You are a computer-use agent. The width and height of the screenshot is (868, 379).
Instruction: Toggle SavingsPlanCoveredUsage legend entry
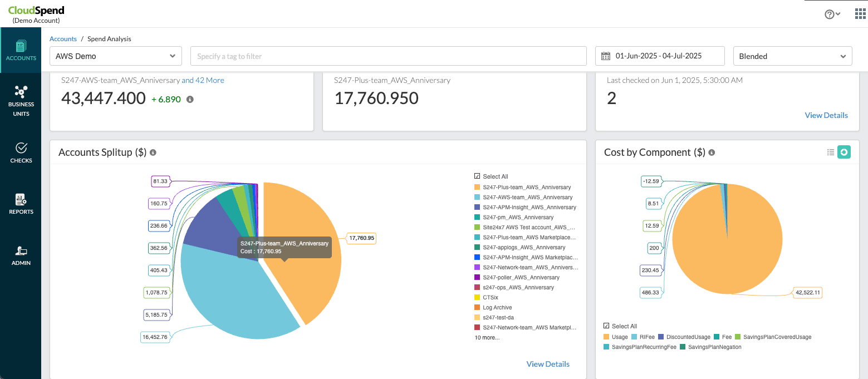[773, 337]
